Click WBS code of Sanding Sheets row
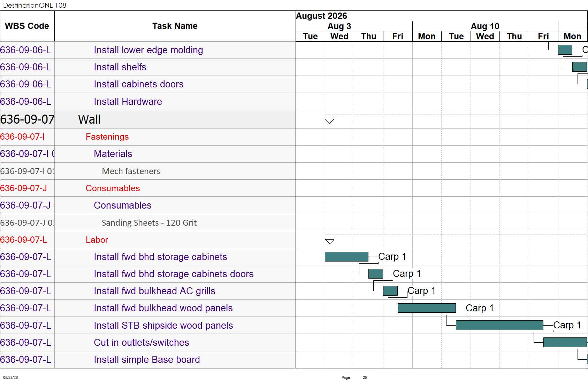The height and width of the screenshot is (382, 588). (27, 223)
